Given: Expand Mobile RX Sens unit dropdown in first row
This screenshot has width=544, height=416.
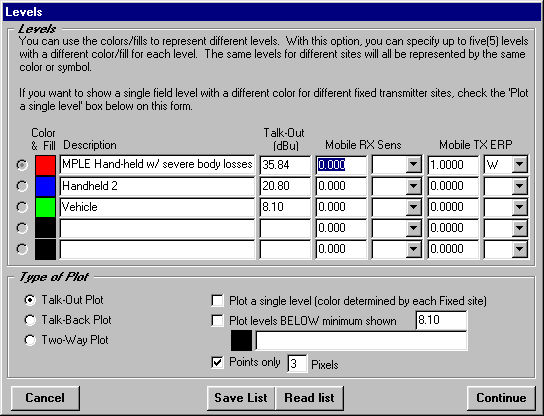Looking at the screenshot, I should 414,165.
